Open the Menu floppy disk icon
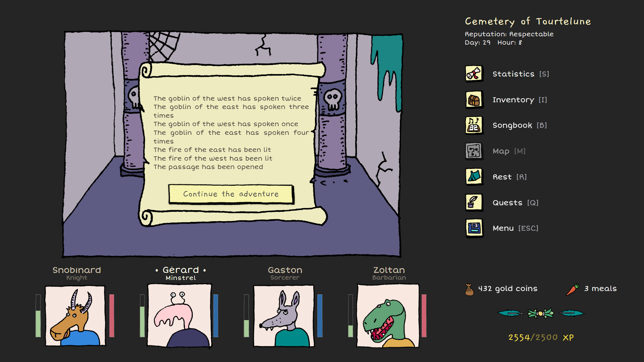Viewport: 644px width, 362px height. coord(474,228)
